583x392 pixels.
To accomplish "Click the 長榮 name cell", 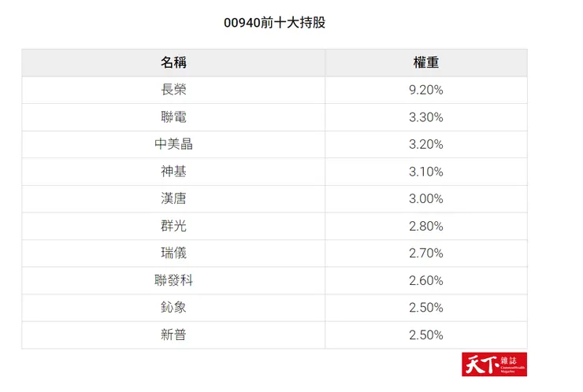I will click(173, 90).
